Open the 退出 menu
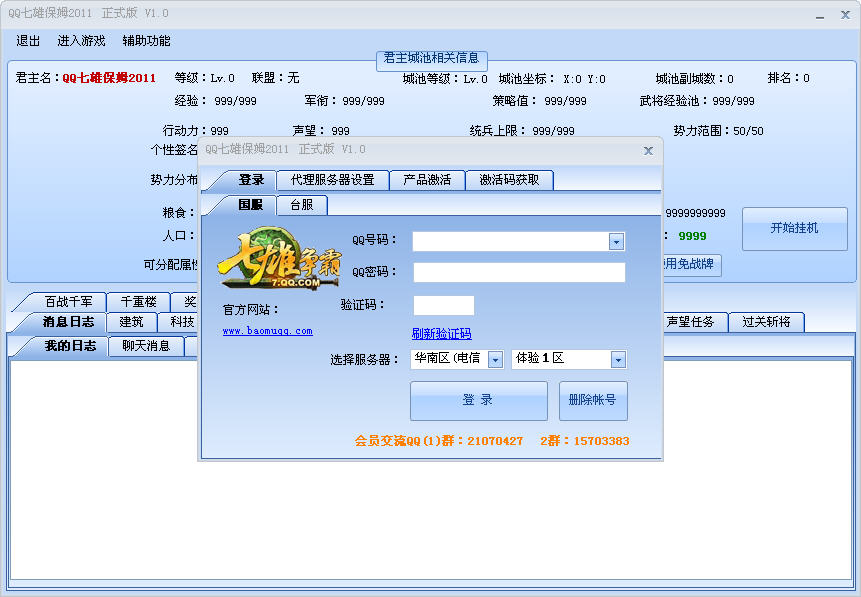This screenshot has width=861, height=597. tap(28, 41)
